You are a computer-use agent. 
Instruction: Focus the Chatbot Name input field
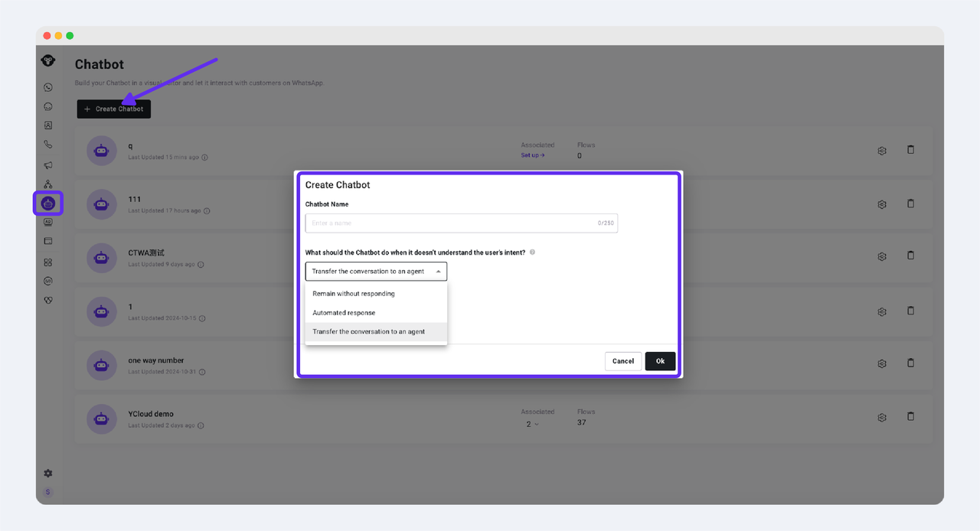tap(452, 223)
